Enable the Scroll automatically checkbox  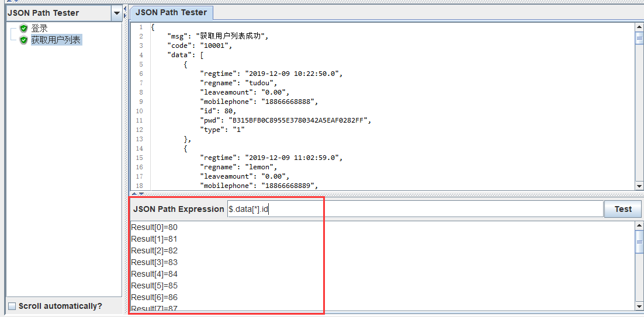click(12, 306)
